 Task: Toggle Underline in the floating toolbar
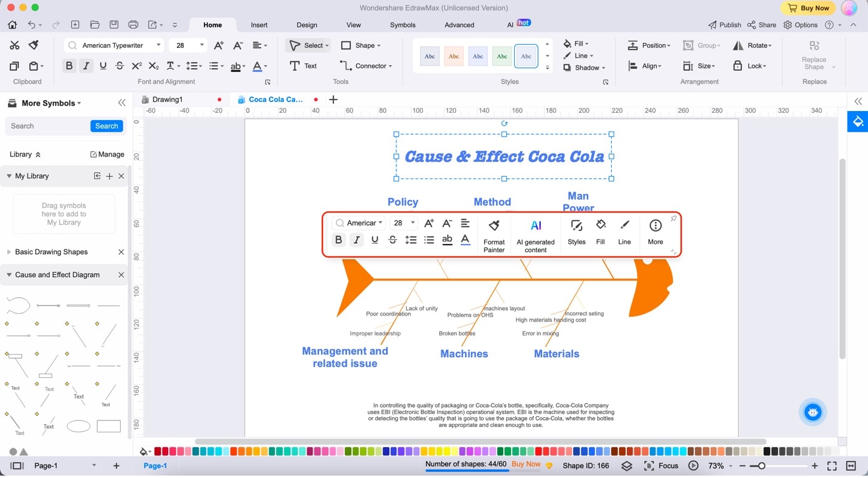(375, 240)
